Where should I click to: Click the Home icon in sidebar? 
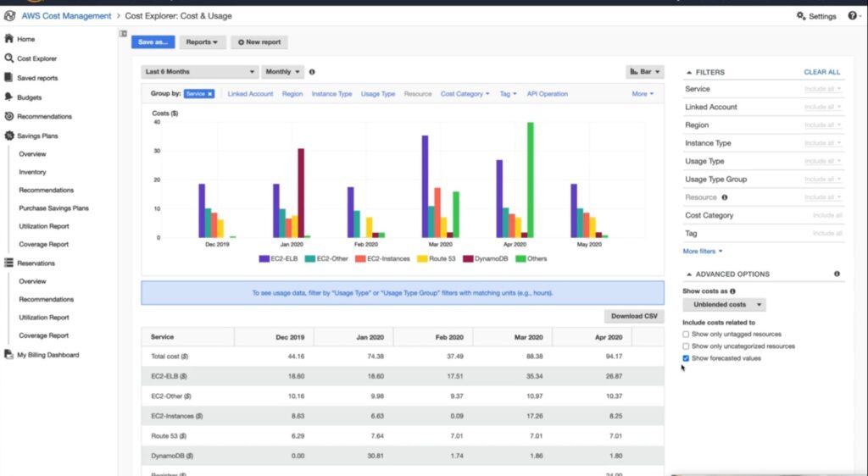8,39
